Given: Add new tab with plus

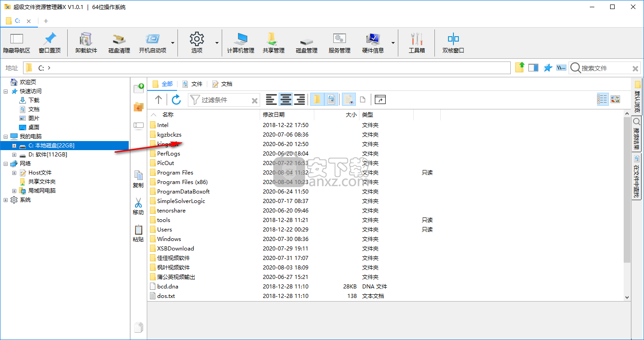Looking at the screenshot, I should click(46, 21).
